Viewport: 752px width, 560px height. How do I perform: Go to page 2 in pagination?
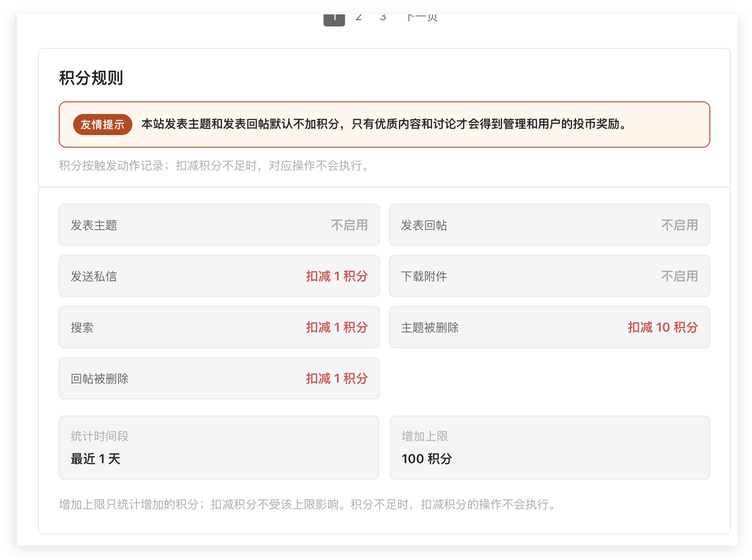(x=359, y=18)
